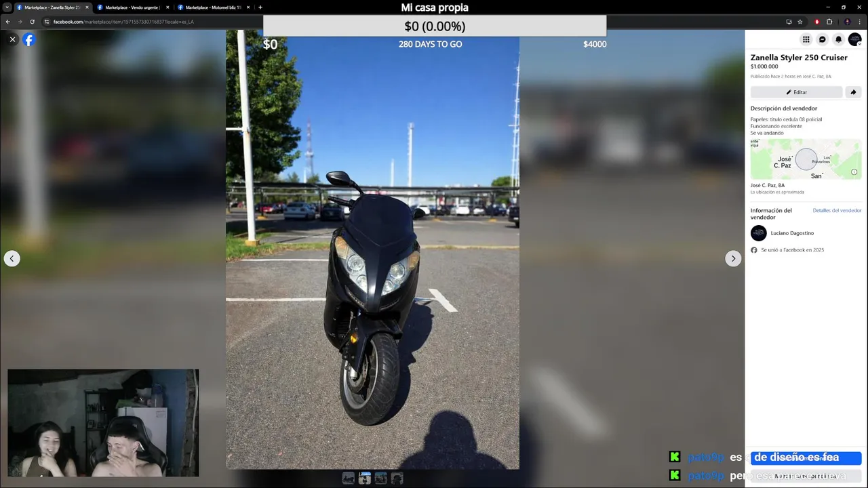
Task: Click the browser forward arrow
Action: pos(20,22)
